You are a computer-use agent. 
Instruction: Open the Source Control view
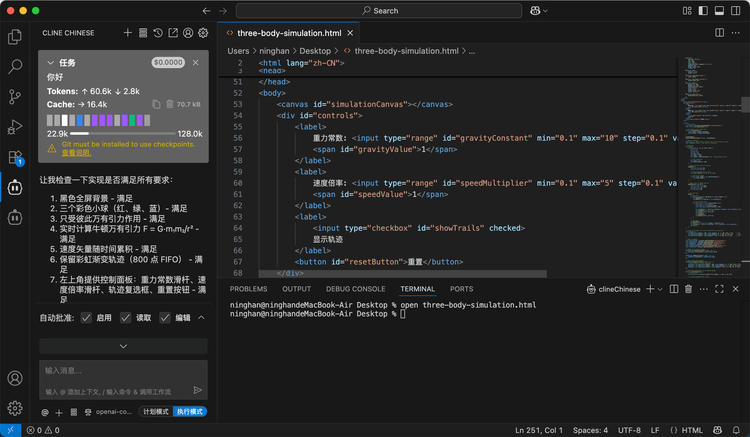[15, 97]
